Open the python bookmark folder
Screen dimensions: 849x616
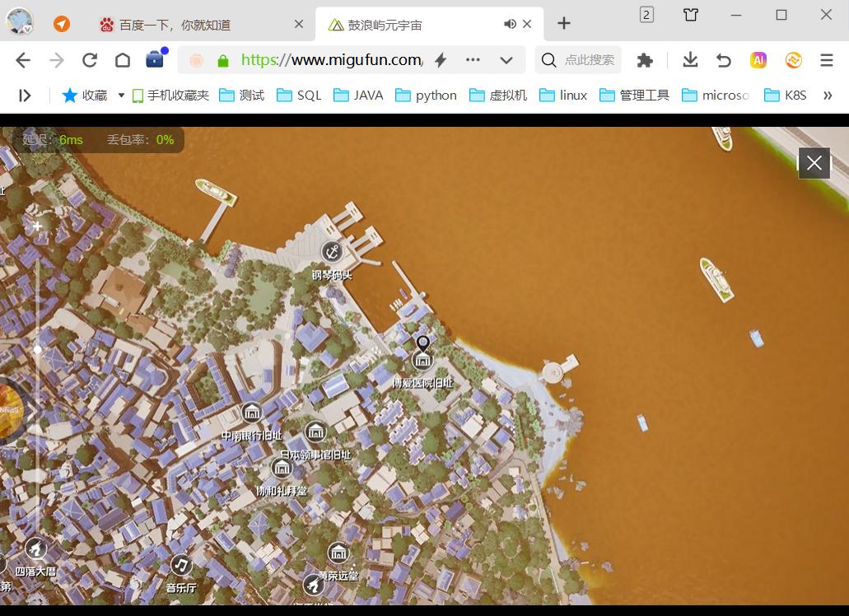coord(427,96)
